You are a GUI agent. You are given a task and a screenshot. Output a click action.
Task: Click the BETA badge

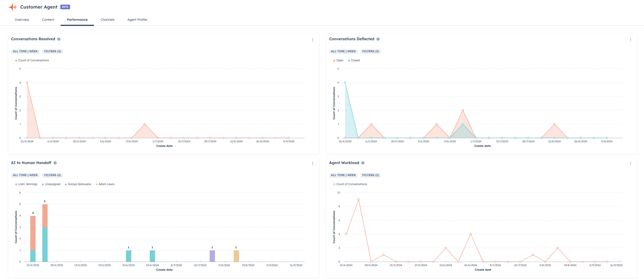coord(65,7)
